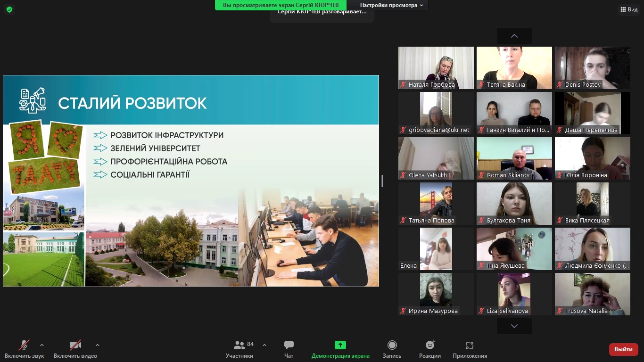The image size is (644, 362).
Task: Click slide text ЗЕЛЕНИЙ УНІВЕРСИТЕТ
Action: (x=156, y=148)
